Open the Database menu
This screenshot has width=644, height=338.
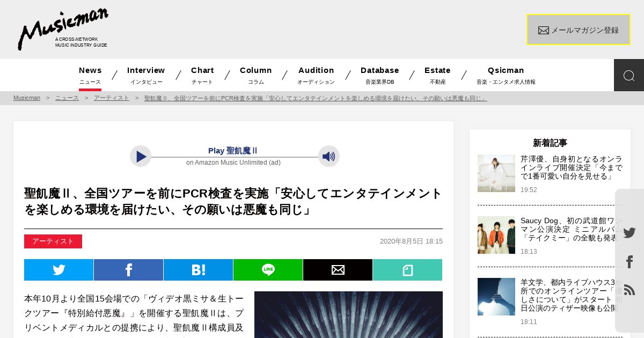click(380, 75)
